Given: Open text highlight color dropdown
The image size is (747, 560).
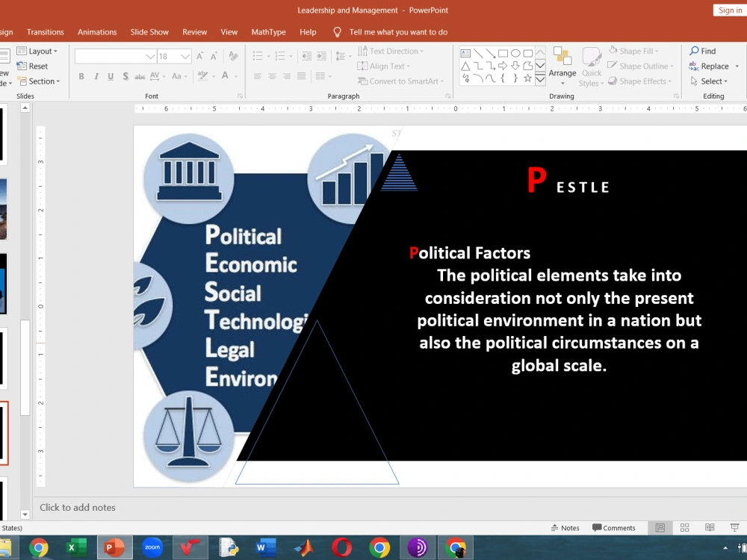Looking at the screenshot, I should pos(214,76).
